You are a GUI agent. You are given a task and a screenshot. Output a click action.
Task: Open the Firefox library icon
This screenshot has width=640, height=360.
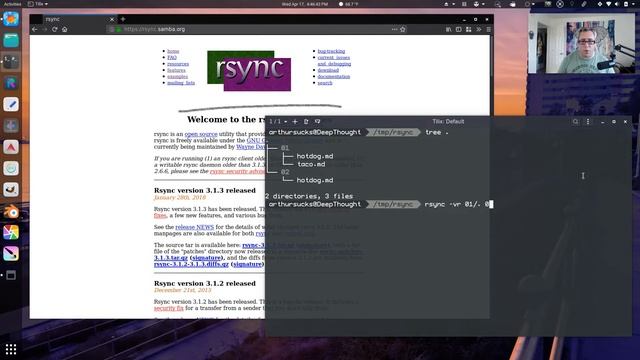tap(449, 29)
